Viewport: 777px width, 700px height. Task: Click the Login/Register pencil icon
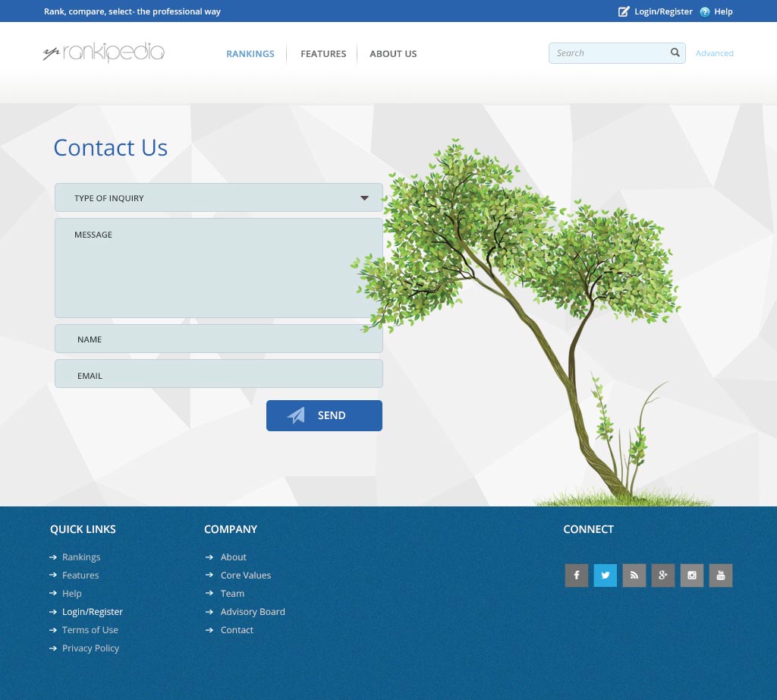(624, 11)
